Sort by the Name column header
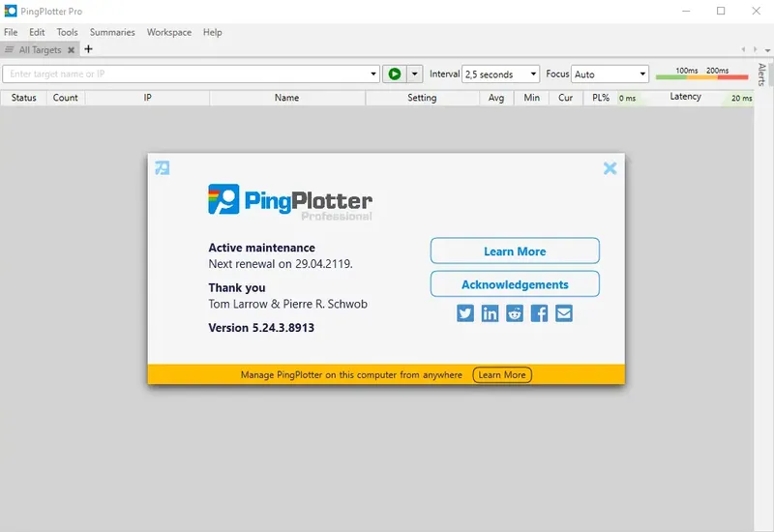Viewport: 774px width, 532px height. [x=286, y=98]
